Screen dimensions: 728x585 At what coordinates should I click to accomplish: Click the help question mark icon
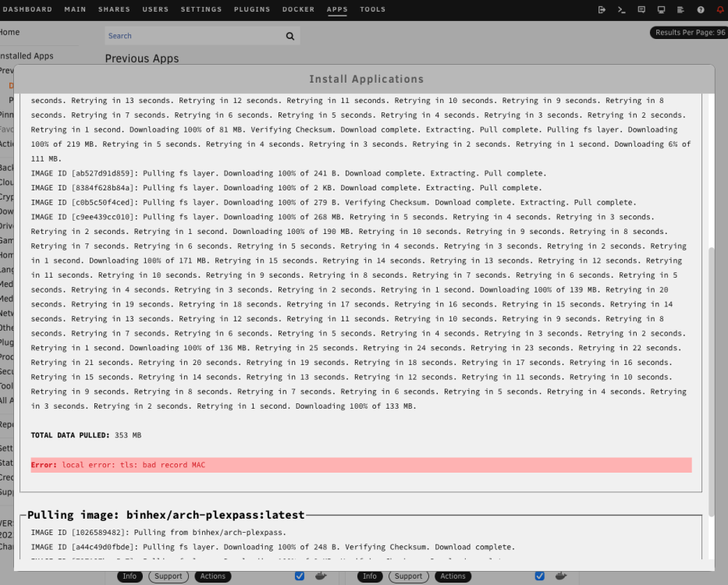(701, 9)
